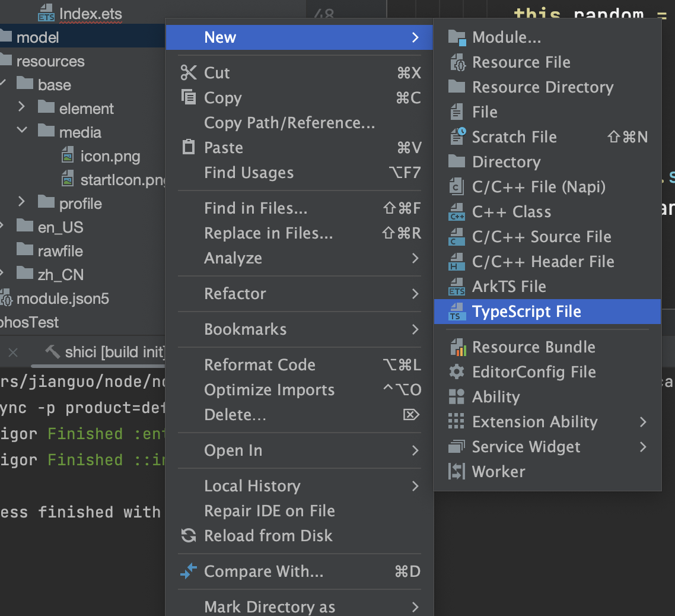Click the module.json5 file icon
Viewport: 675px width, 616px height.
pyautogui.click(x=7, y=298)
